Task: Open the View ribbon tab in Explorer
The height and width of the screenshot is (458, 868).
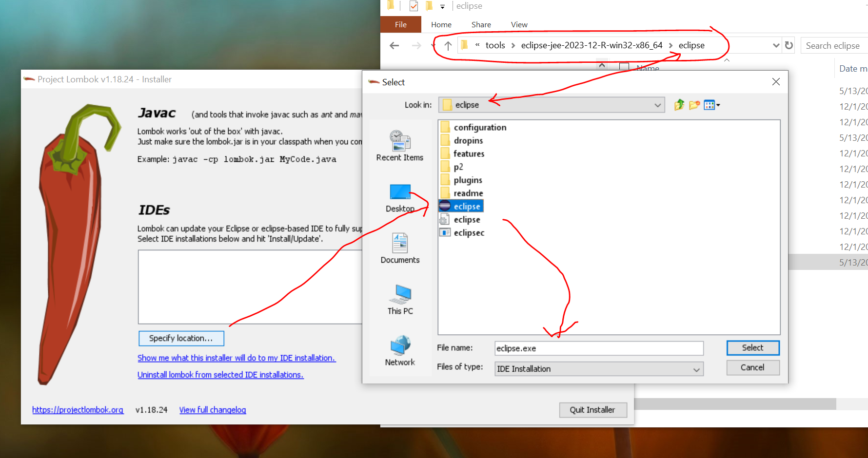Action: 519,24
